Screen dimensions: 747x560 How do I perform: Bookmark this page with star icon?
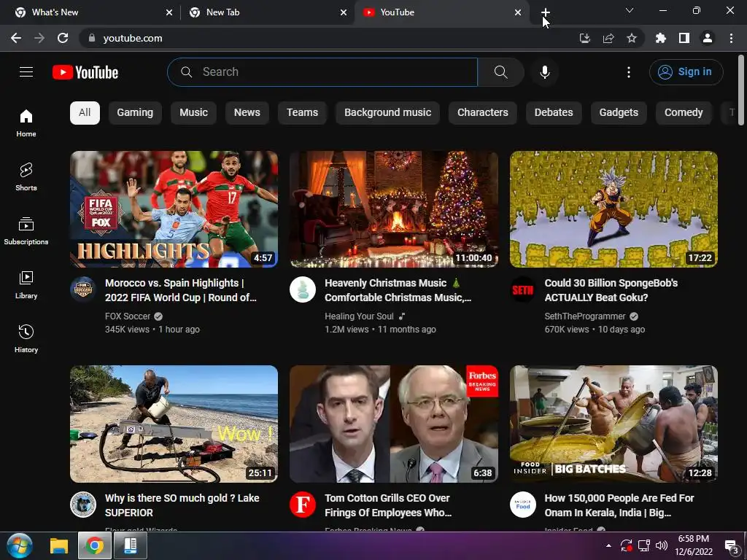coord(632,38)
